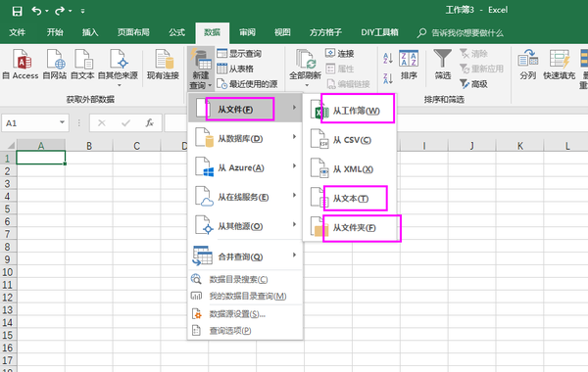Select row 12 header
This screenshot has height=372, width=588.
pyautogui.click(x=8, y=297)
